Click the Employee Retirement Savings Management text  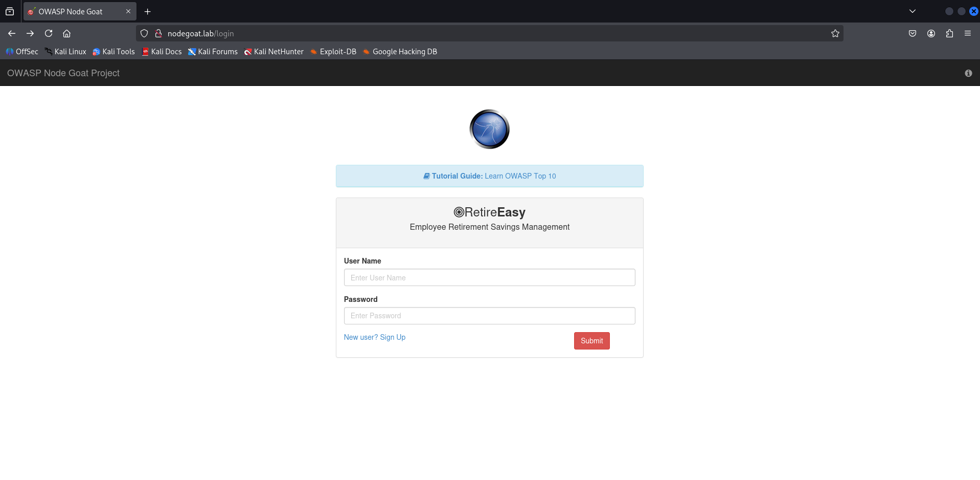click(x=490, y=227)
